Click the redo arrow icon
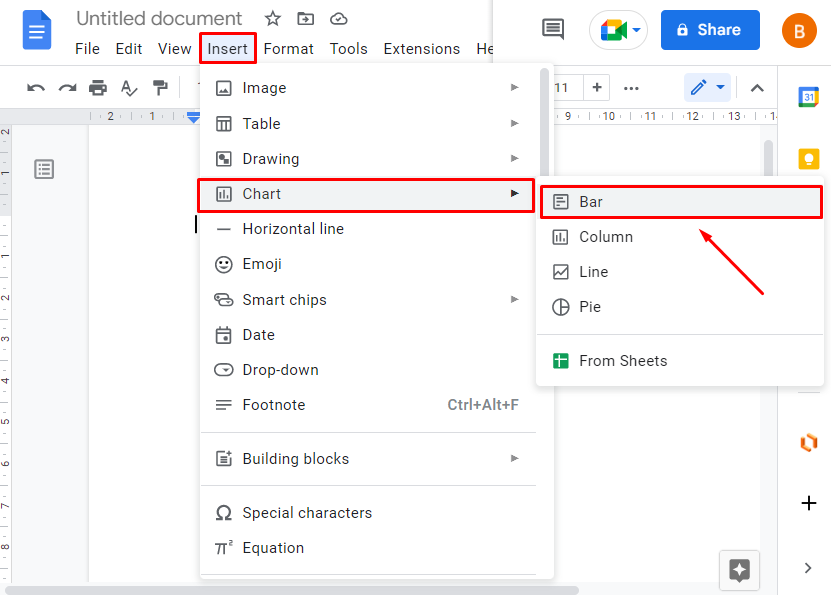The width and height of the screenshot is (831, 595). click(67, 88)
